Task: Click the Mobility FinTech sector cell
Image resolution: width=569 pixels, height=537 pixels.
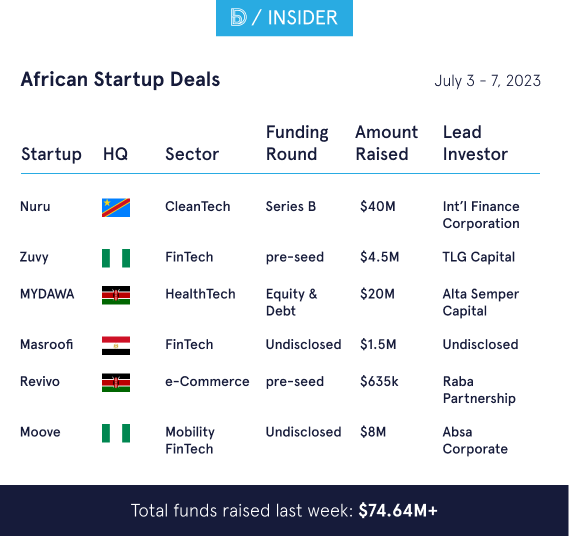Action: click(190, 440)
